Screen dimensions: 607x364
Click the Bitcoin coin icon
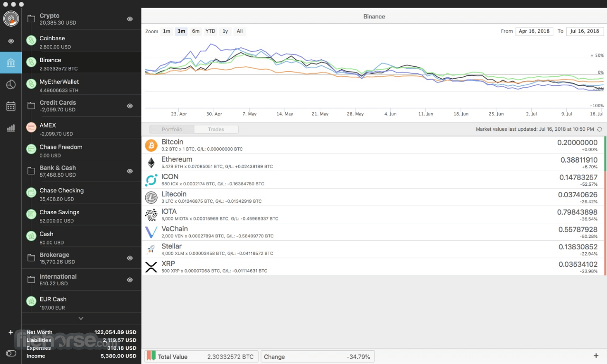[151, 146]
